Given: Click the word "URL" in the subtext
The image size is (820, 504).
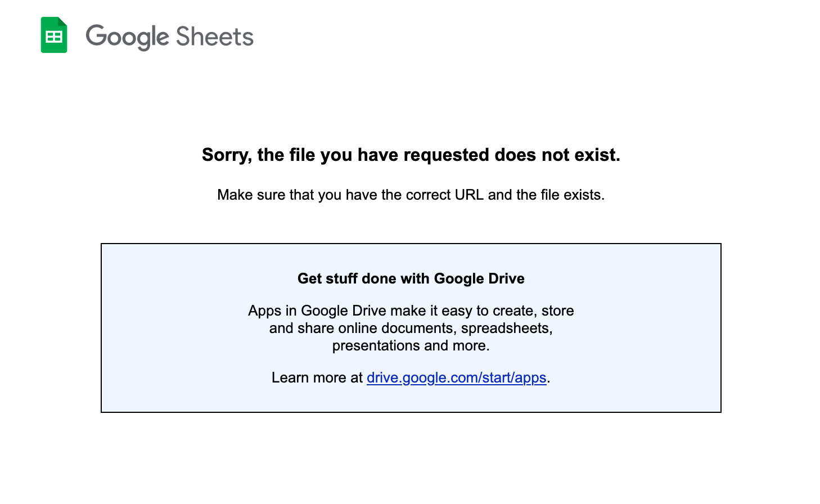Looking at the screenshot, I should [x=469, y=195].
